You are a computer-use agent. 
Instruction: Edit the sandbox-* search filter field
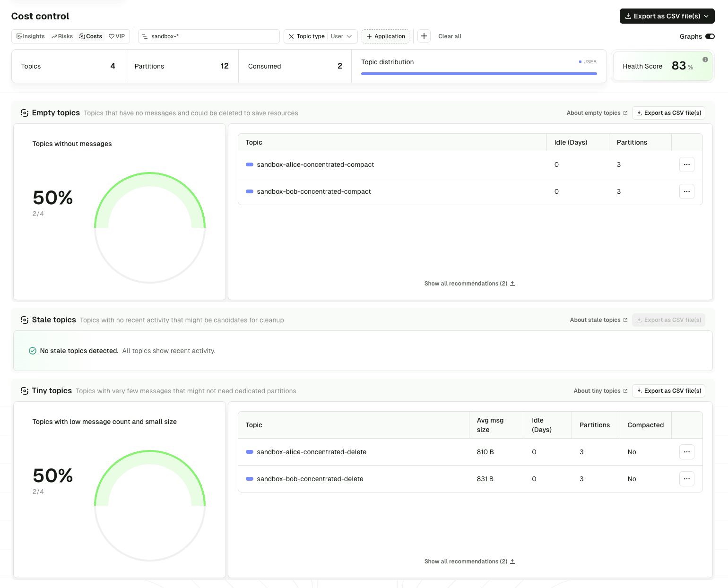(x=208, y=36)
